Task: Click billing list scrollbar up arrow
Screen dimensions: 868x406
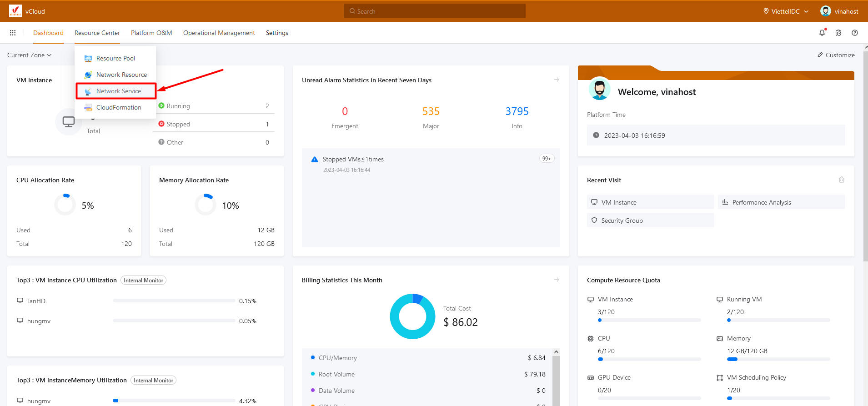Action: tap(556, 352)
